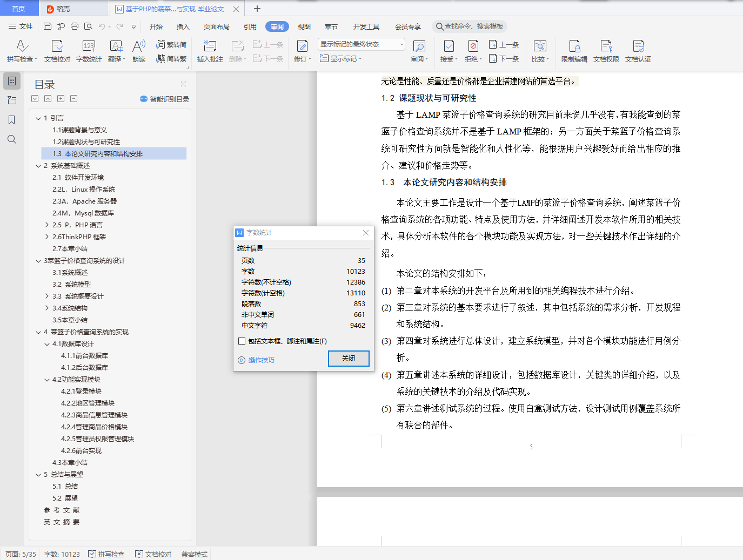
Task: Open 字数统计 from the ribbon
Action: [x=89, y=51]
